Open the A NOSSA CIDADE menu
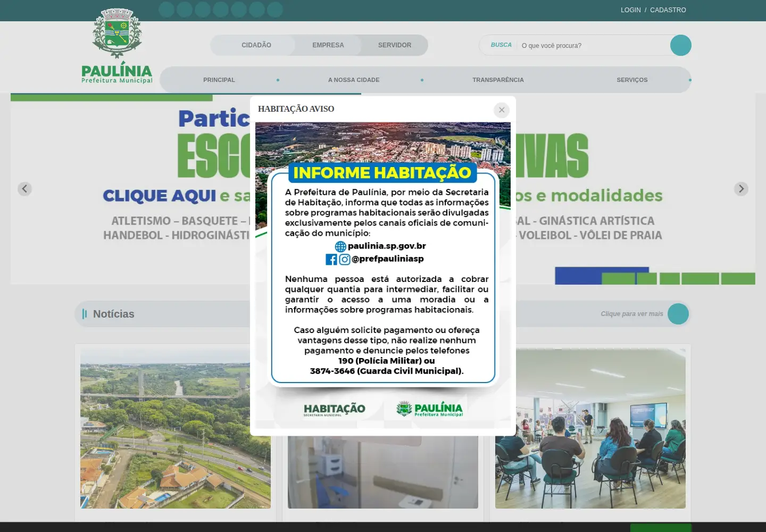The height and width of the screenshot is (532, 766). pyautogui.click(x=354, y=80)
